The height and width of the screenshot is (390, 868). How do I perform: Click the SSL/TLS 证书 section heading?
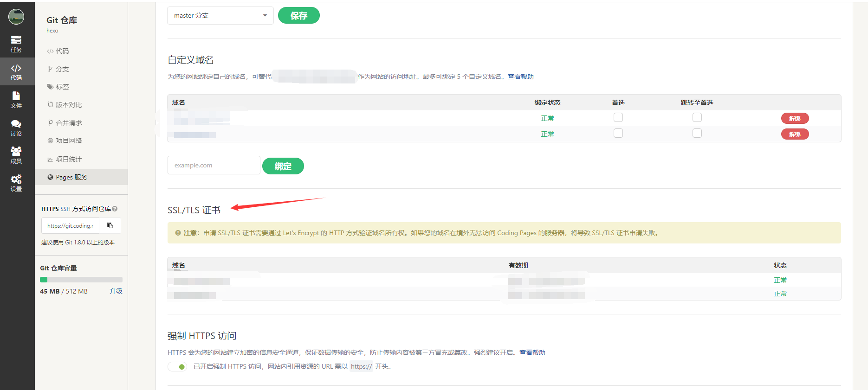tap(194, 210)
